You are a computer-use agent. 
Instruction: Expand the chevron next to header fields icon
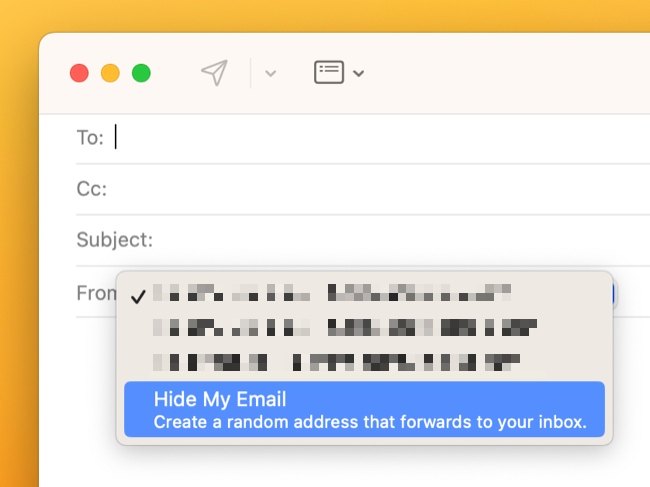[359, 73]
